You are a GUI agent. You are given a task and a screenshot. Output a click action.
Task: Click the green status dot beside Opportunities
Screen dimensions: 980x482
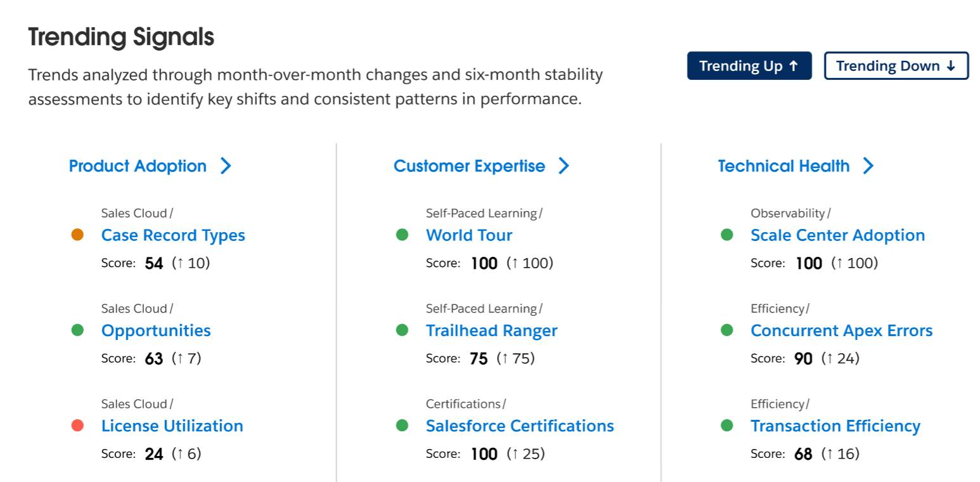click(78, 330)
